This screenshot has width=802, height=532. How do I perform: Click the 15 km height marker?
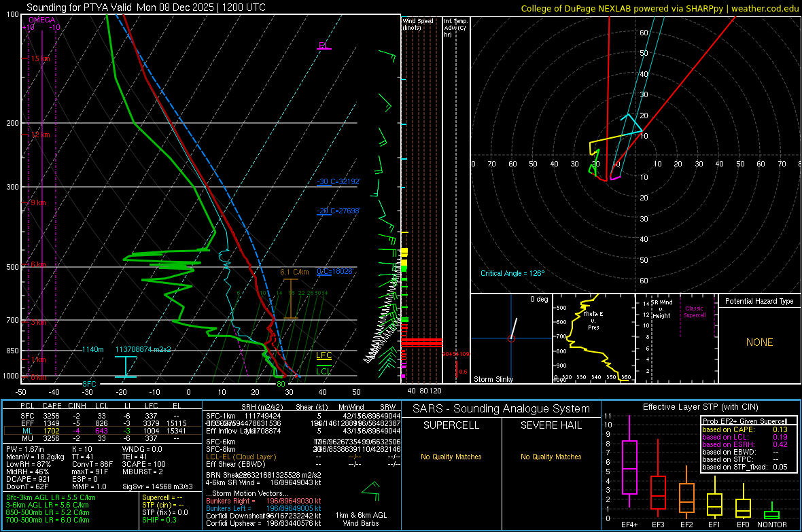coord(40,59)
